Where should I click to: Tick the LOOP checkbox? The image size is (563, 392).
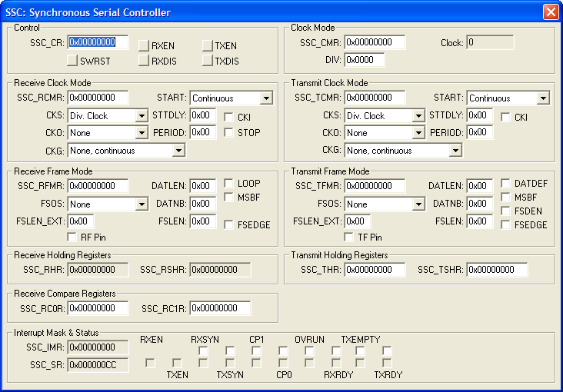(x=228, y=184)
